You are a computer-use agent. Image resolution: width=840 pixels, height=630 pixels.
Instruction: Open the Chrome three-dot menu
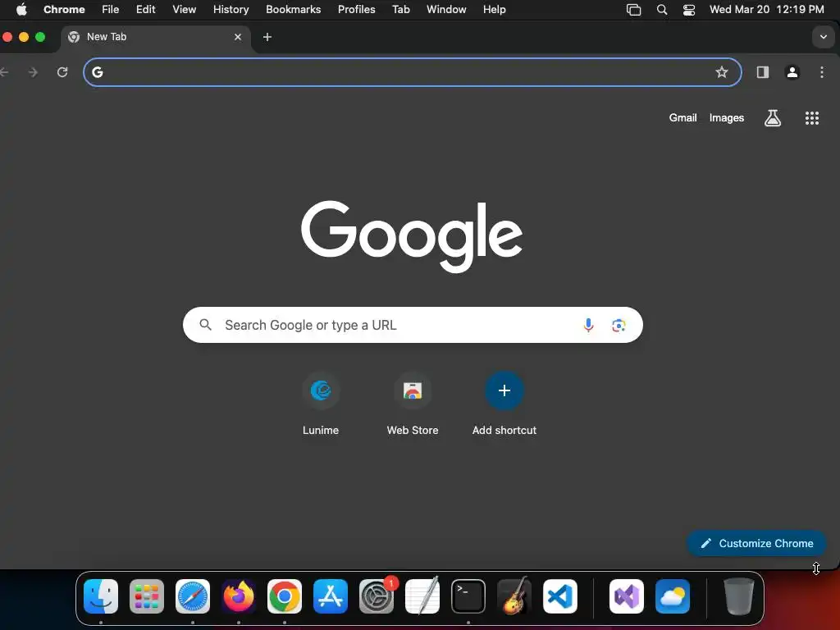(x=822, y=72)
